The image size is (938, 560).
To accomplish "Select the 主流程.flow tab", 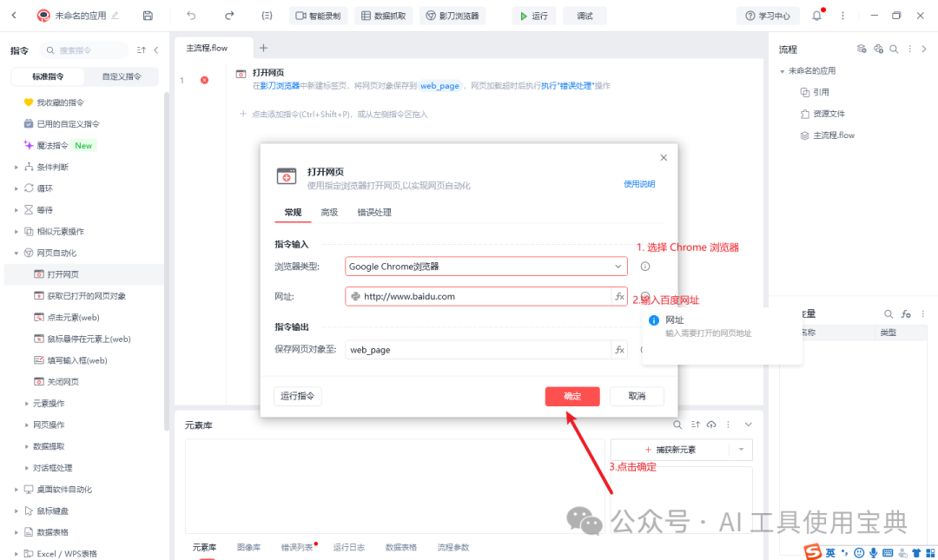I will pyautogui.click(x=207, y=48).
